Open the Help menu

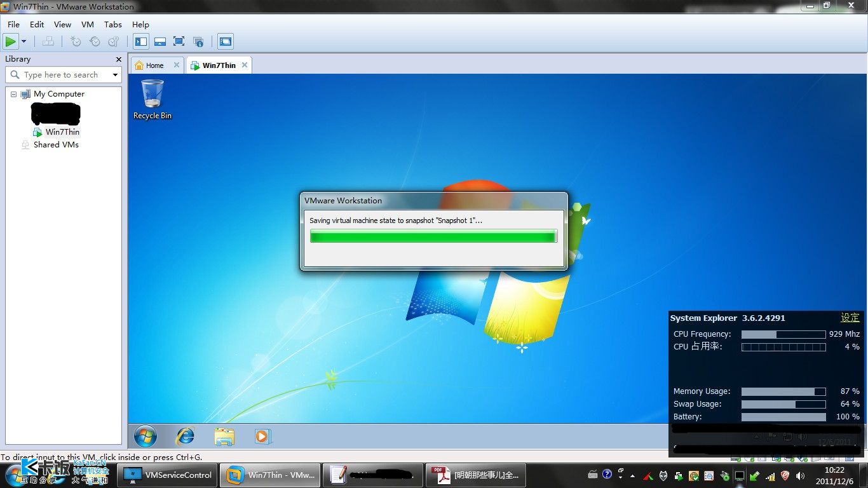pos(140,24)
